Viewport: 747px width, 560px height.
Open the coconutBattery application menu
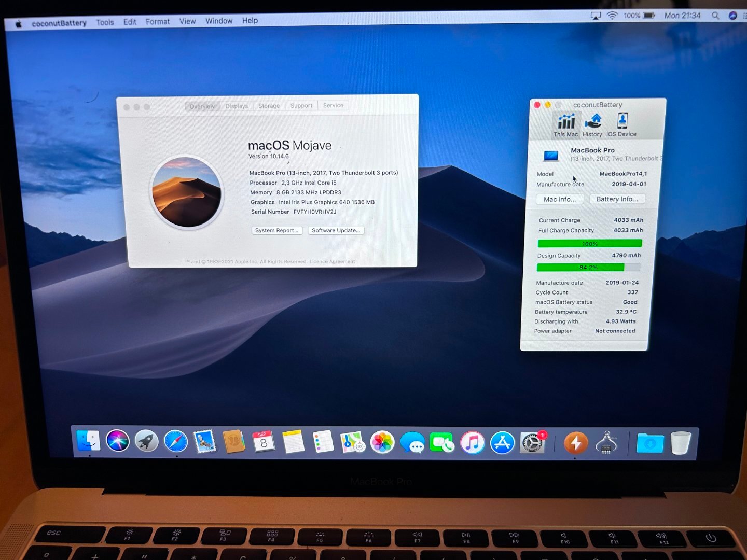[x=59, y=23]
